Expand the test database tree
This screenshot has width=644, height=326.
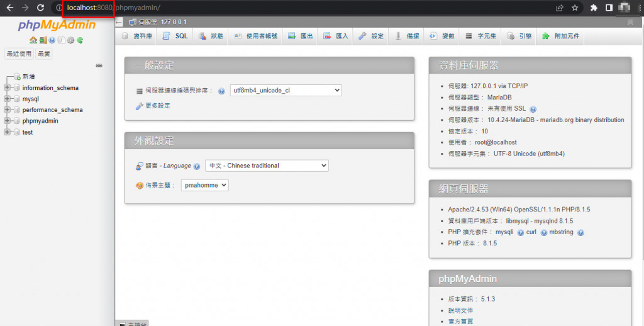[x=6, y=132]
